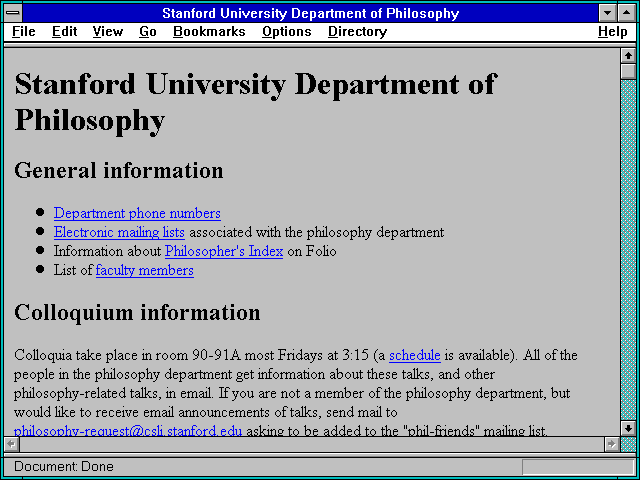Image resolution: width=640 pixels, height=480 pixels.
Task: Click the vertical scrollbar down arrow
Action: click(628, 428)
